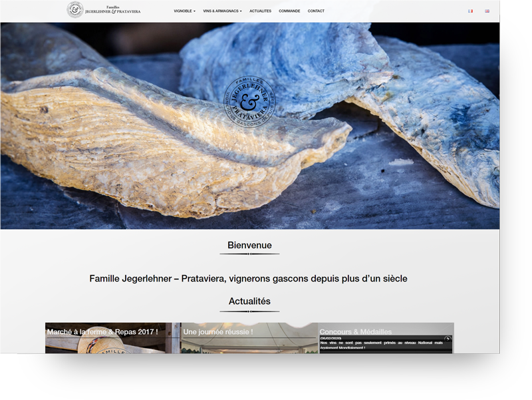The height and width of the screenshot is (400, 532).
Task: Click the COMMANDE navigation link
Action: tap(290, 11)
